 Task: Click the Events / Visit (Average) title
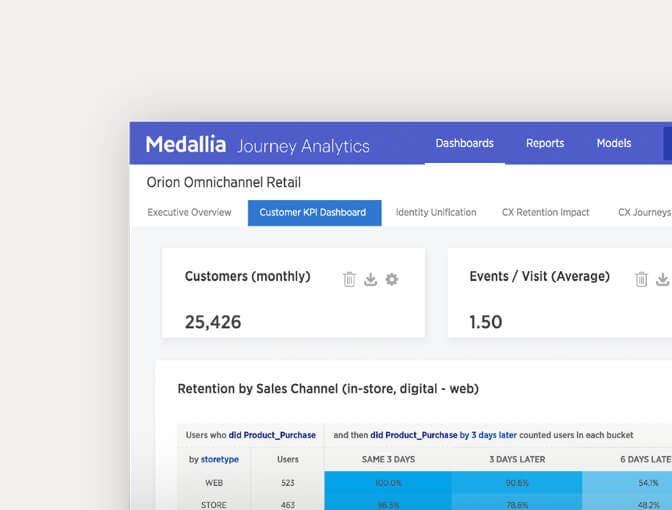(540, 277)
